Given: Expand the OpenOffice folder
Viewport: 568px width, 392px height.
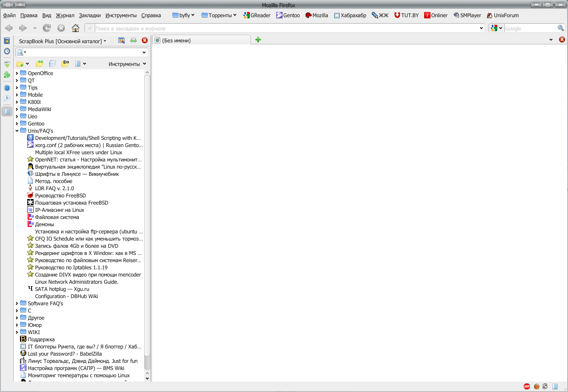Looking at the screenshot, I should pos(17,74).
